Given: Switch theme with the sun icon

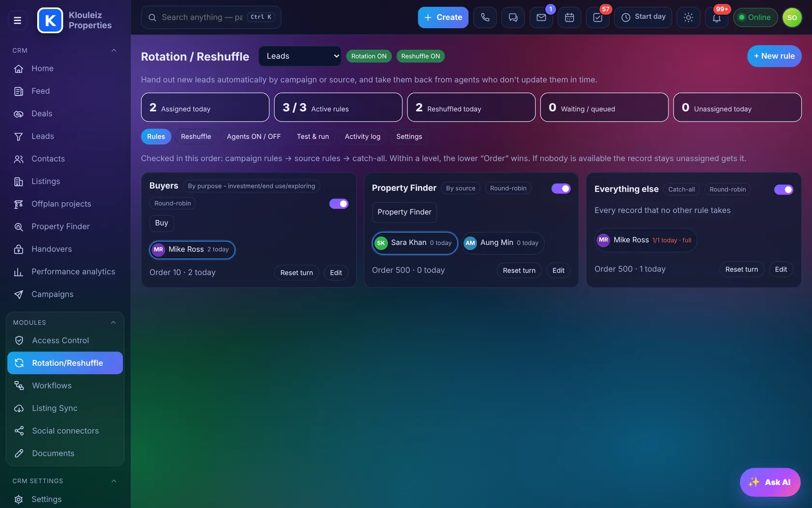Looking at the screenshot, I should click(688, 17).
